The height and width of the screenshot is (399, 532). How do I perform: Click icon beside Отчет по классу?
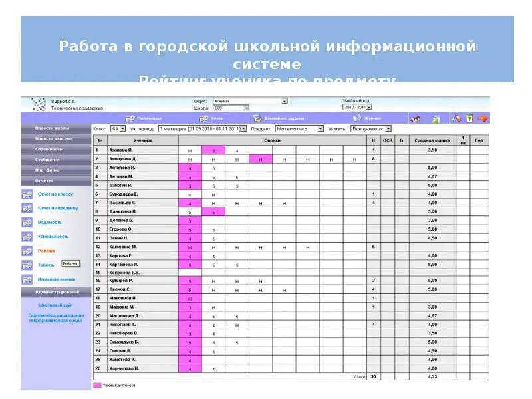click(x=27, y=194)
